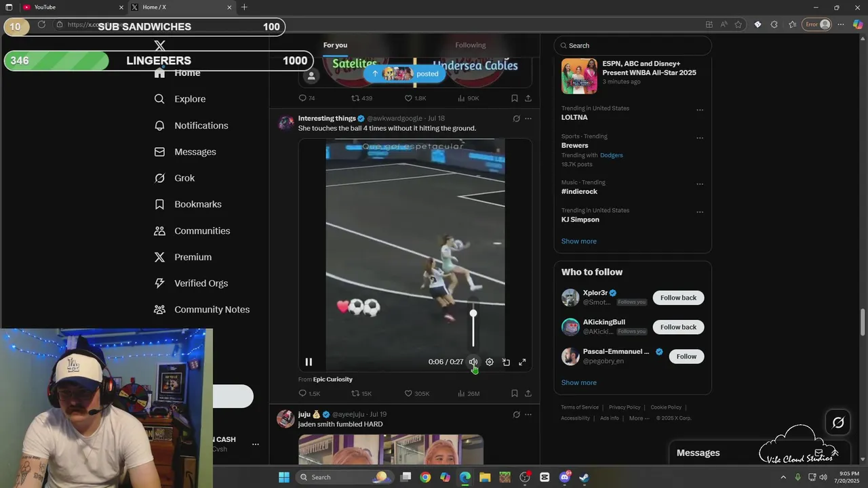Open a new browser tab
The width and height of the screenshot is (868, 488).
tap(244, 7)
